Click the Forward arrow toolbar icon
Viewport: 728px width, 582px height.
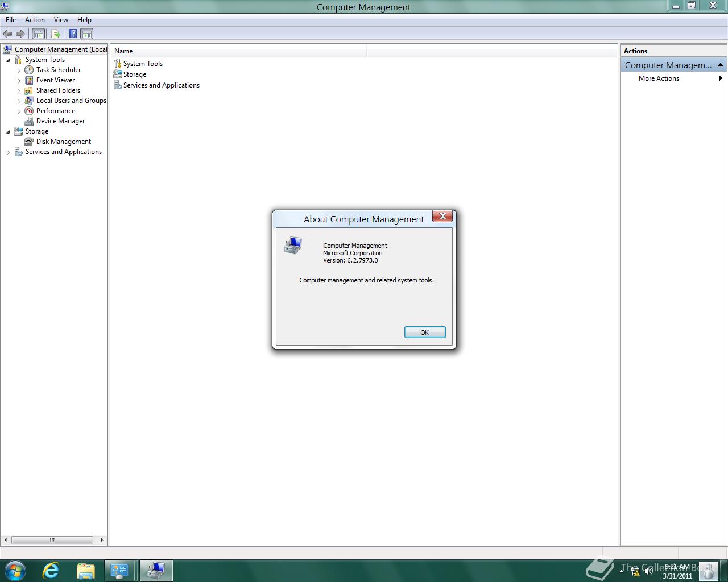20,34
